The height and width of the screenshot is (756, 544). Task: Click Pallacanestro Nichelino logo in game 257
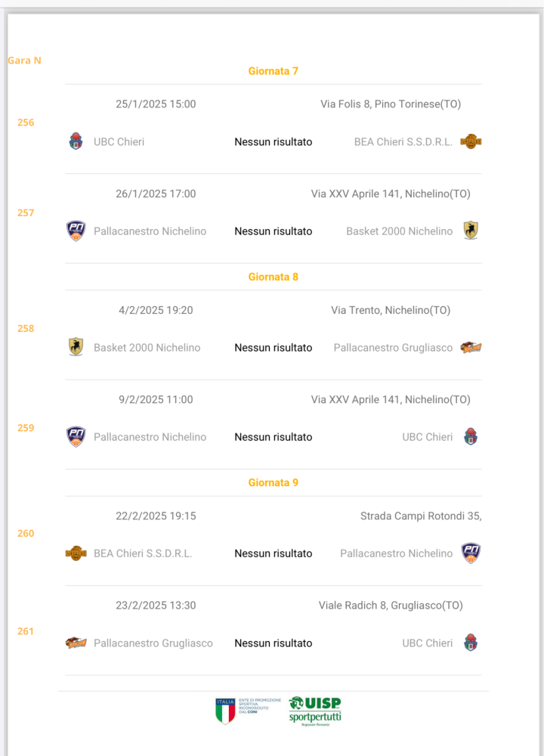pos(76,231)
